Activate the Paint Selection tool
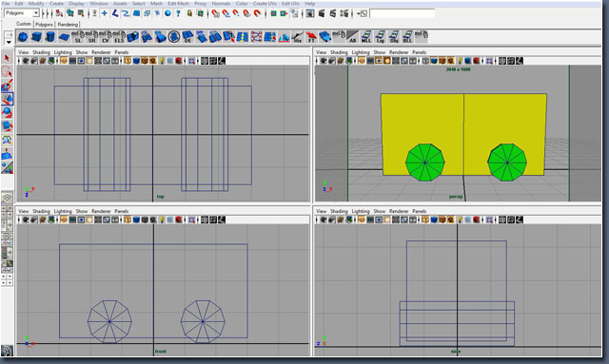Viewport: 609px width, 364px height. 7,86
